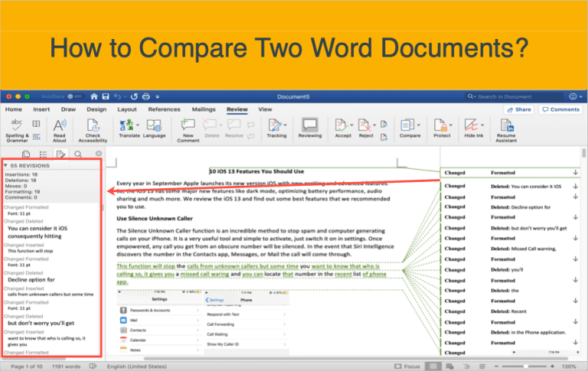
Task: Click the feedback smiley button
Action: 573,96
